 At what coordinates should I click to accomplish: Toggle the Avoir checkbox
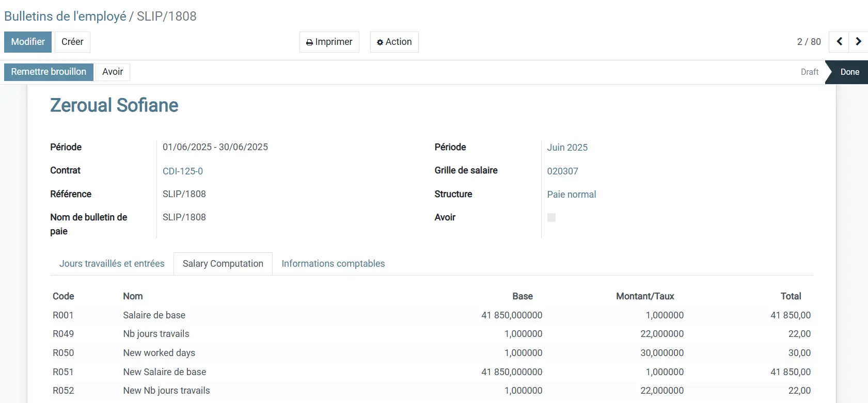pos(551,218)
